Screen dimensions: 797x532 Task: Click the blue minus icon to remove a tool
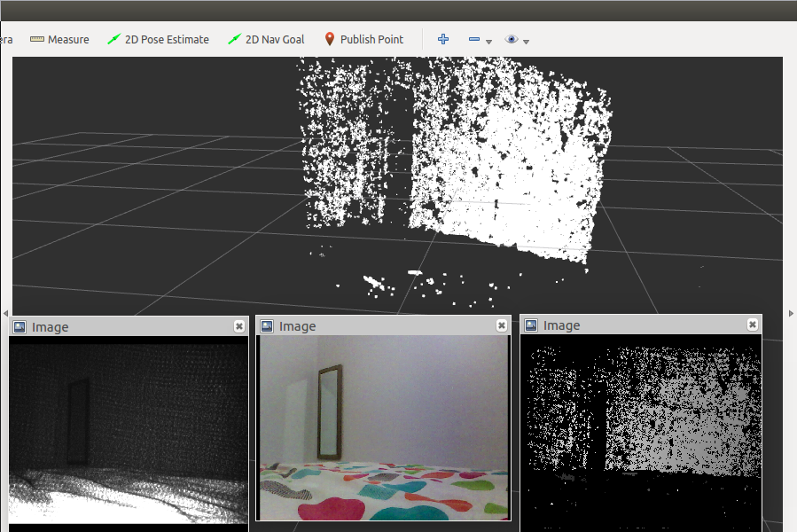click(473, 39)
